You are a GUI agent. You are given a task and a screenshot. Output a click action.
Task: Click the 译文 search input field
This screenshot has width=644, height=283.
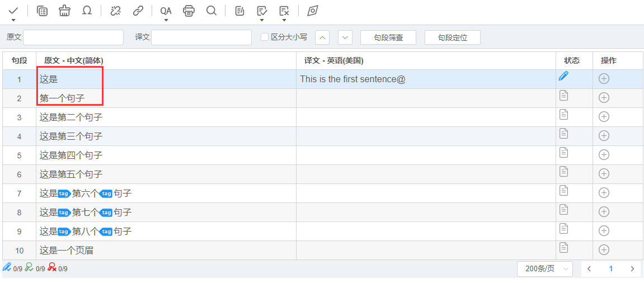coord(201,37)
